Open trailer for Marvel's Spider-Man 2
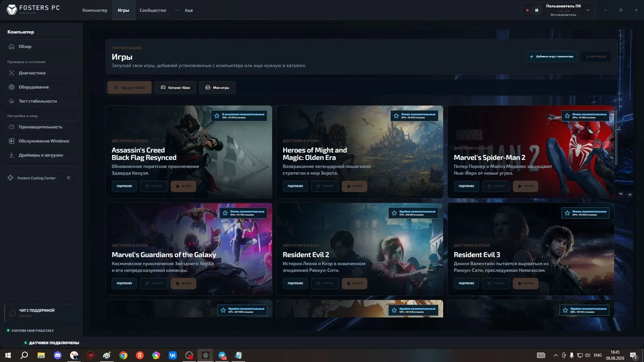This screenshot has width=644, height=362. (496, 186)
